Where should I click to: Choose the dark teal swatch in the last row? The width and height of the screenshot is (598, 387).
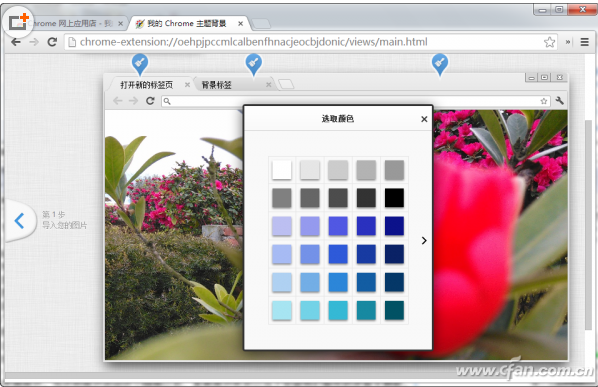pos(394,310)
